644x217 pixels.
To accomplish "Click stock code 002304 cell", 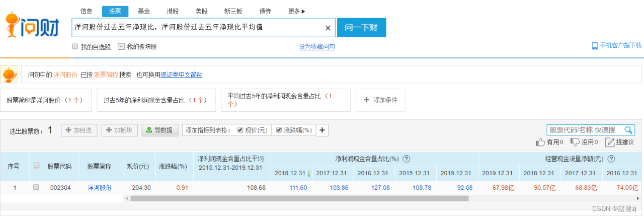I will [x=59, y=187].
